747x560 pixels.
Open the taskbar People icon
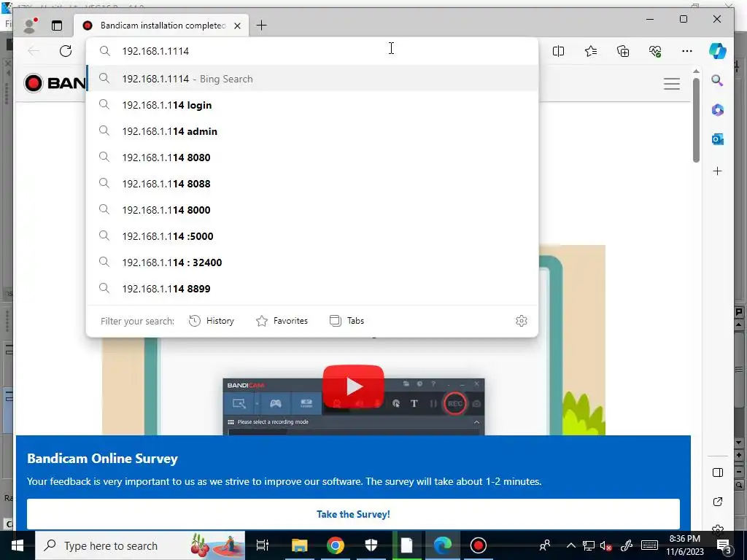click(x=544, y=545)
